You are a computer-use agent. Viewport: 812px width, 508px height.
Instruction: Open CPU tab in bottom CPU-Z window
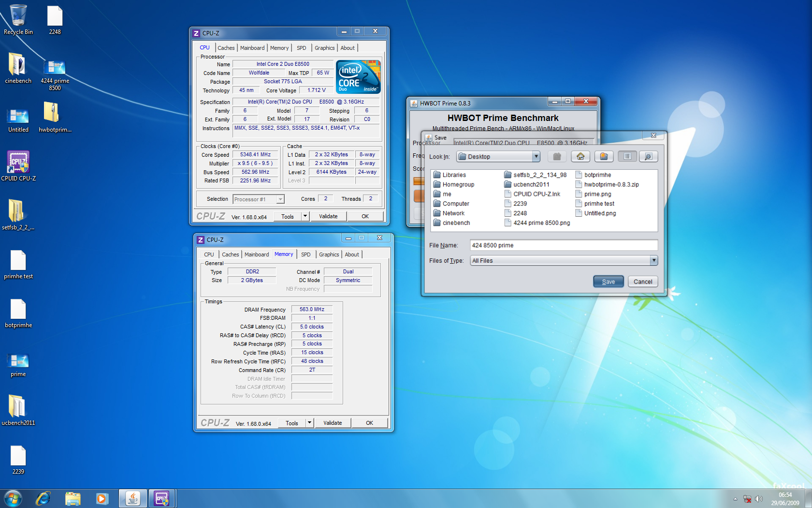point(209,254)
